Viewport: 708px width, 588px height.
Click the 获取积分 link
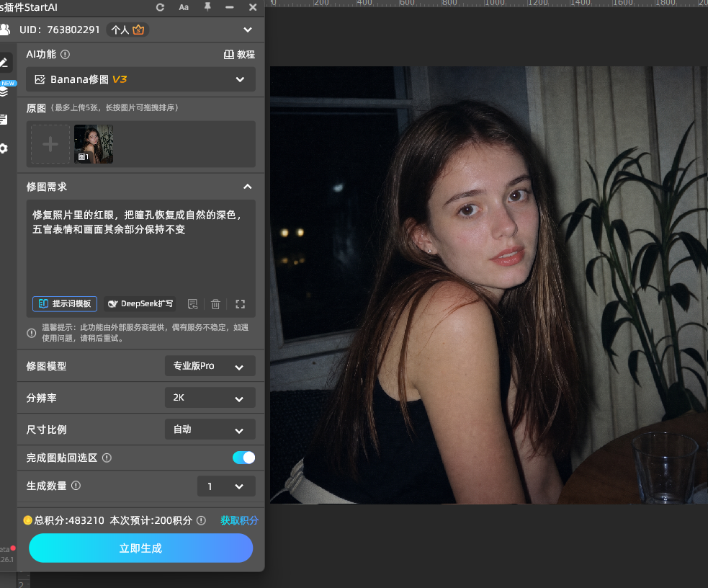239,521
